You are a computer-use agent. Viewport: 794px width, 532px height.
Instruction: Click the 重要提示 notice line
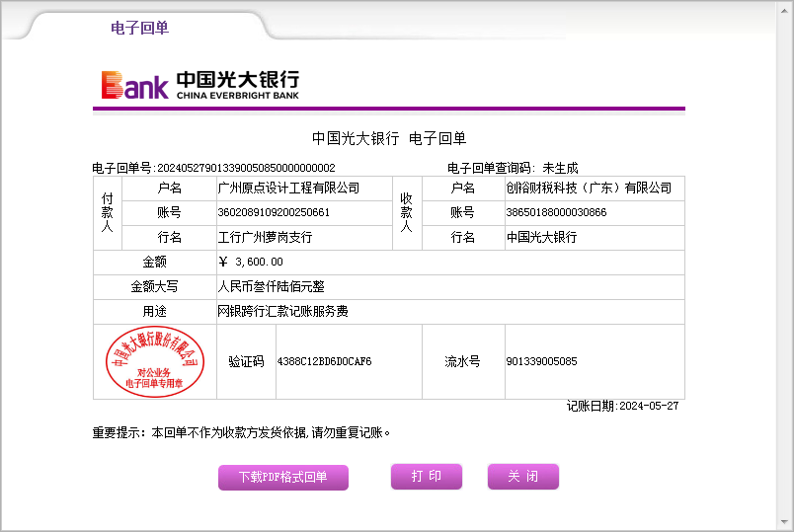(241, 432)
